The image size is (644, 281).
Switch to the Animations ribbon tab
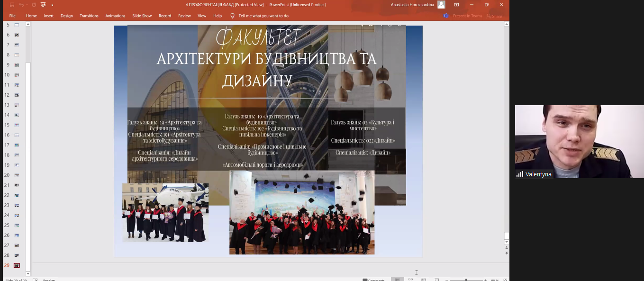115,16
